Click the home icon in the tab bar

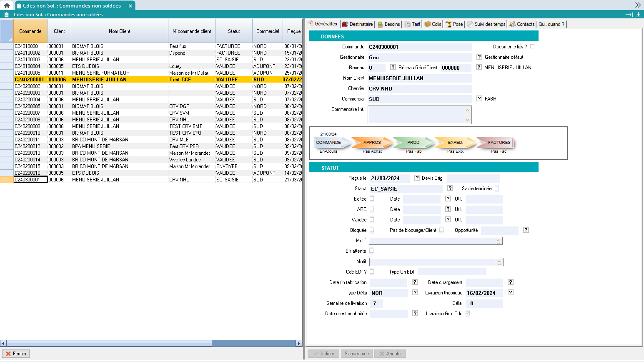7,5
